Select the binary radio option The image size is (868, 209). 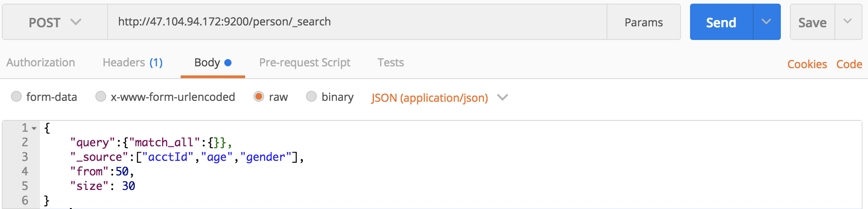coord(311,96)
